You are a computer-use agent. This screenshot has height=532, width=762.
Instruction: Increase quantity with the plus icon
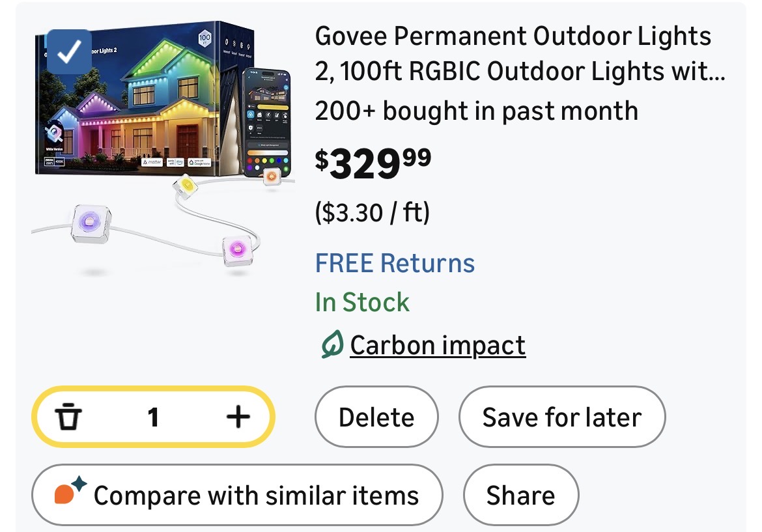(238, 417)
